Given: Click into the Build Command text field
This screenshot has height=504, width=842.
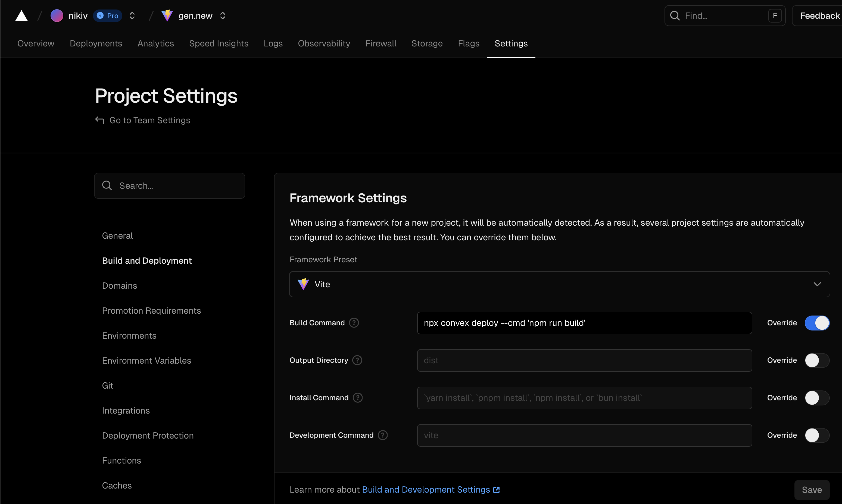Looking at the screenshot, I should coord(584,323).
